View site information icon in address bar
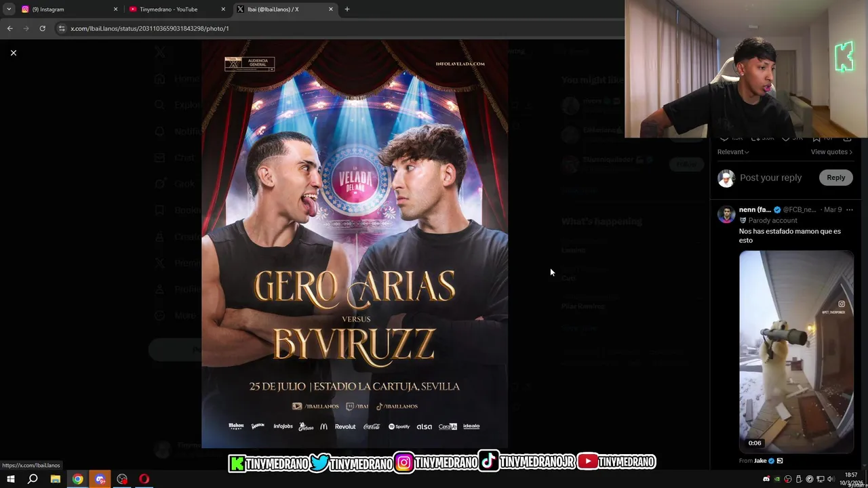The image size is (868, 488). [x=62, y=28]
